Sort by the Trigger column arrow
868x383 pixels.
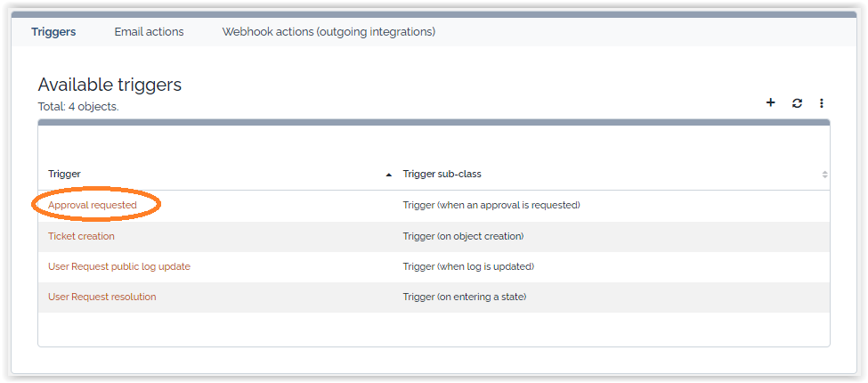coord(389,175)
